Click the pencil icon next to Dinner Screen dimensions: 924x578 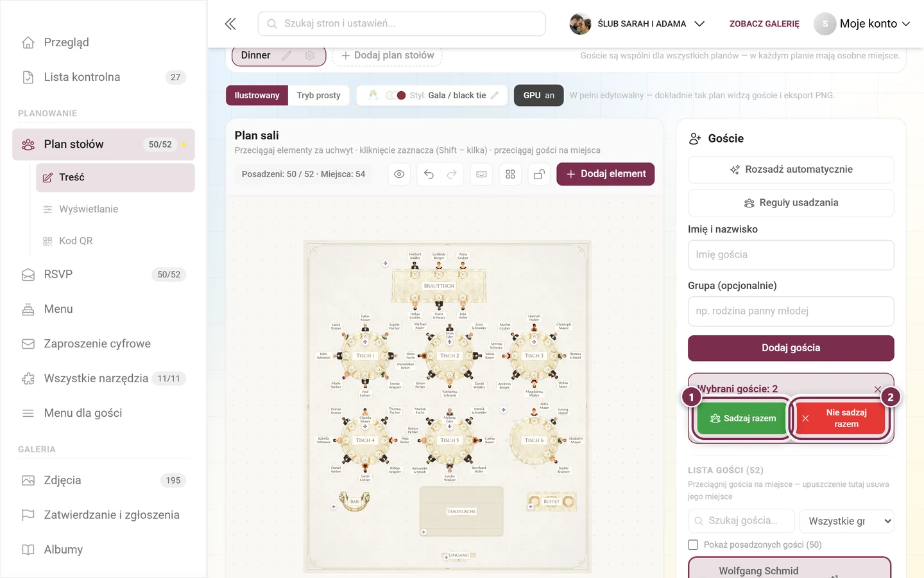point(287,56)
